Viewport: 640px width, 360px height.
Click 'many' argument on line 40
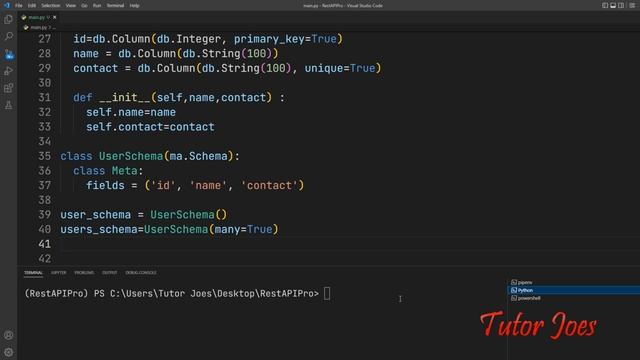[227, 229]
